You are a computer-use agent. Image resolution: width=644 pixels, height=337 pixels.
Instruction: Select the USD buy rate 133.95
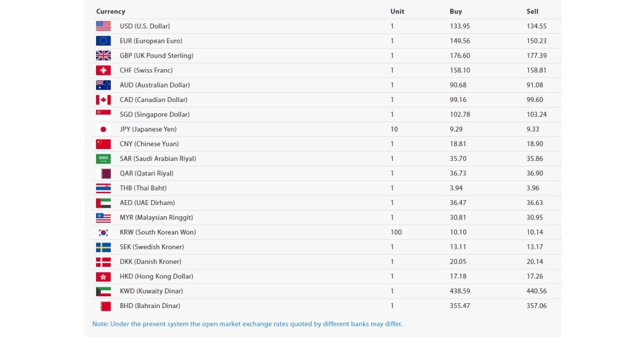click(x=460, y=26)
